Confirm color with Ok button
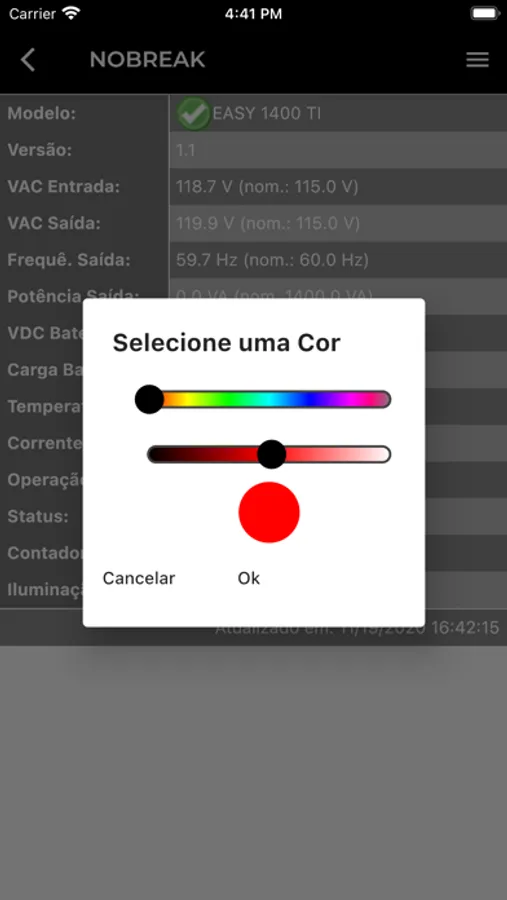507x900 pixels. click(249, 578)
